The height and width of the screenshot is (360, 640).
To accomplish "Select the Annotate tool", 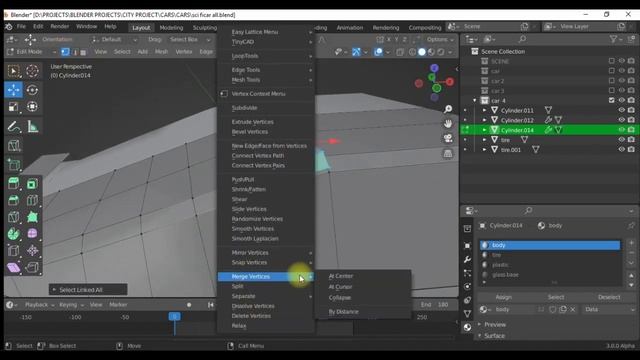I will point(13,127).
